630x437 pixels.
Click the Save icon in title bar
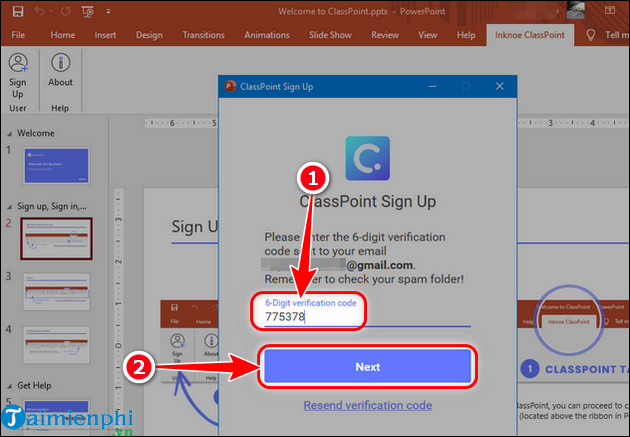(18, 12)
